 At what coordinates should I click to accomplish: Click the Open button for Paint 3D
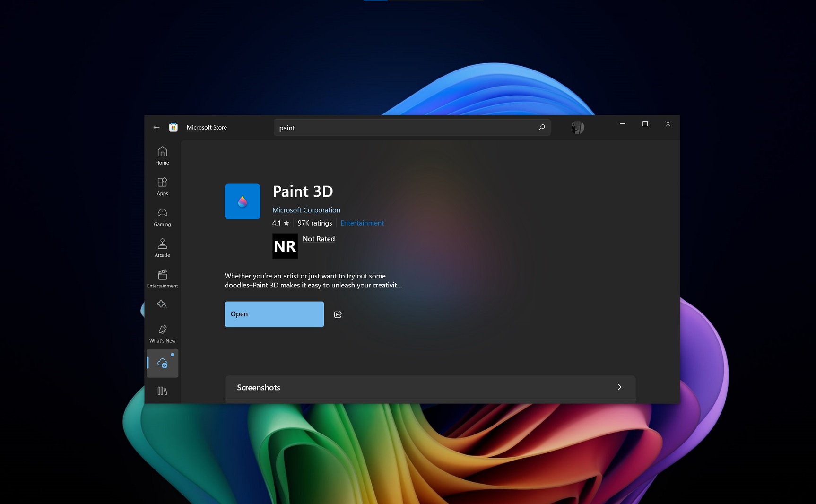click(274, 314)
